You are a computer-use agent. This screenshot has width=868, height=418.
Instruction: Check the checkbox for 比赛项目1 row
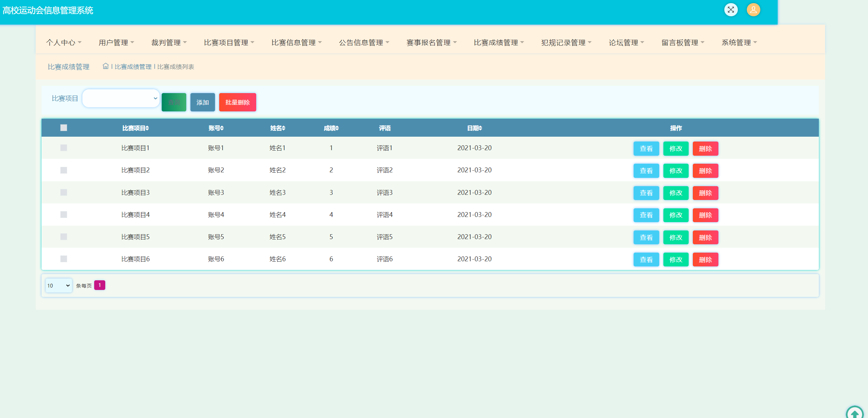click(64, 148)
